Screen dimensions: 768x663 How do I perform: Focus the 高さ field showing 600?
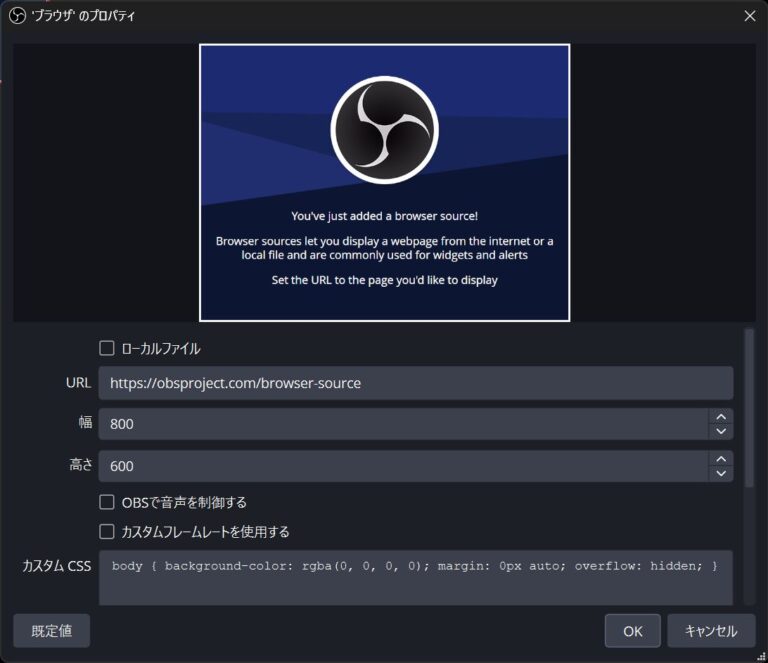(x=400, y=466)
